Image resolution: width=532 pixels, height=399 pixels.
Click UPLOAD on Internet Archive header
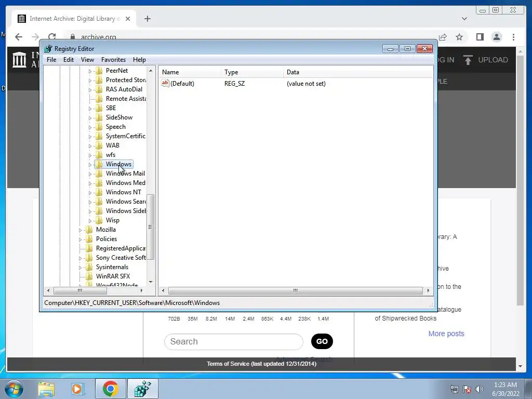click(486, 60)
